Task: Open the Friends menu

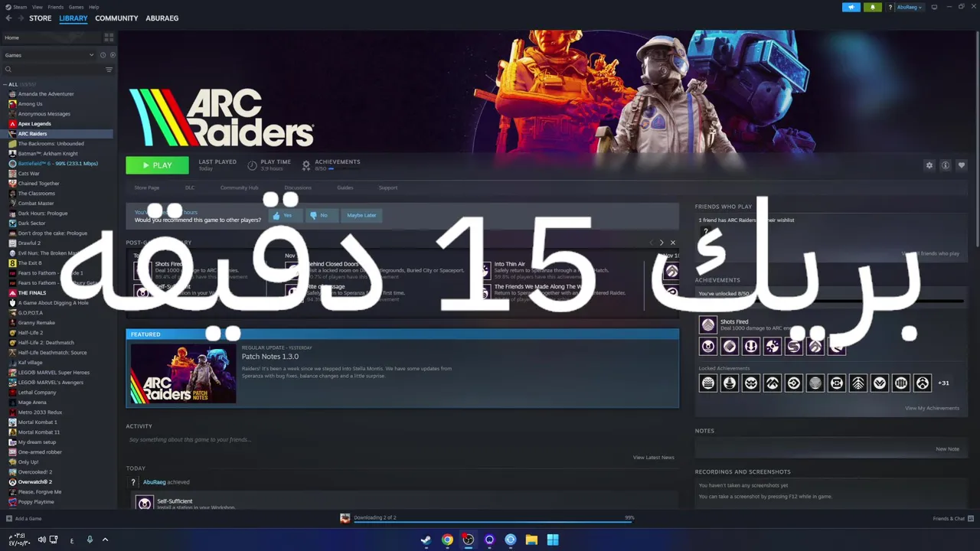Action: click(56, 7)
